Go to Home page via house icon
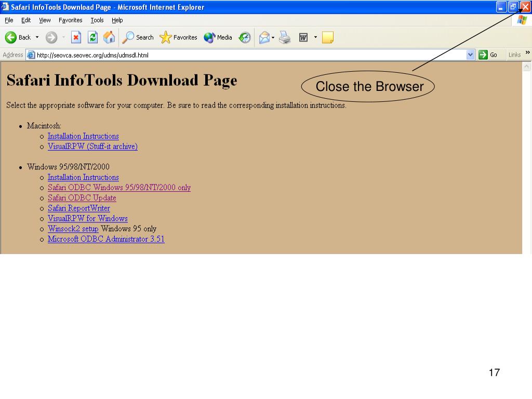The height and width of the screenshot is (399, 532). (x=109, y=37)
